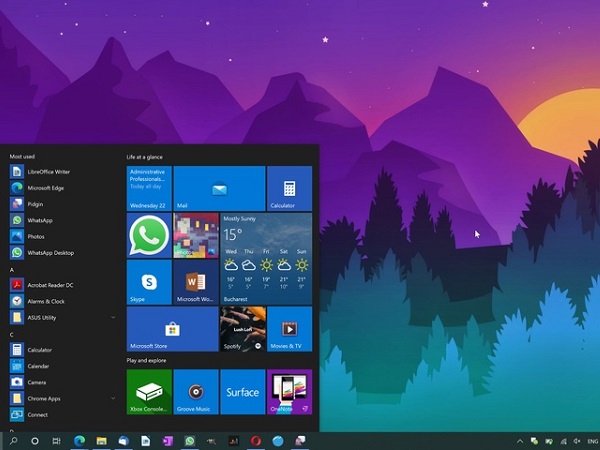
Task: Open the Spotify tile
Action: pos(243,329)
